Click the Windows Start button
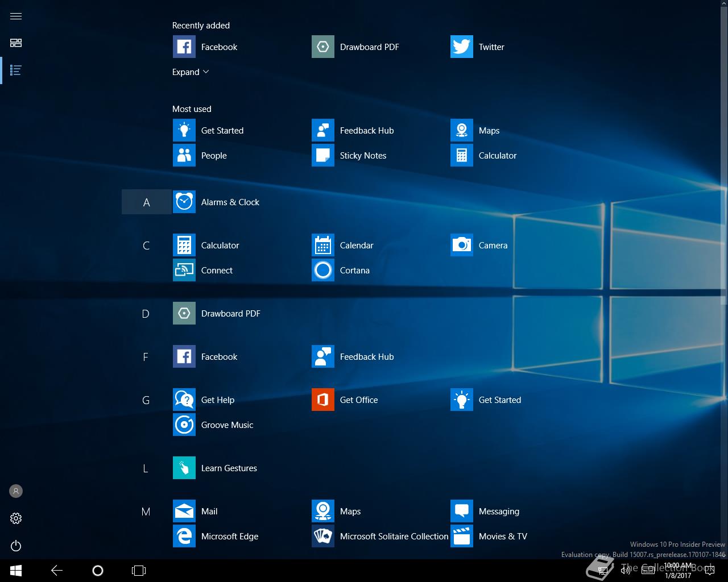The height and width of the screenshot is (582, 728). (x=16, y=571)
